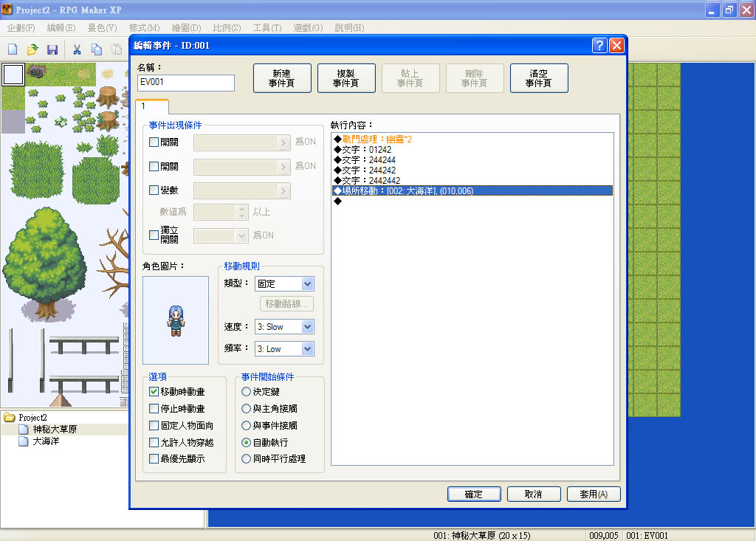Enable the 變數 condition checkbox
756x541 pixels.
pos(154,190)
